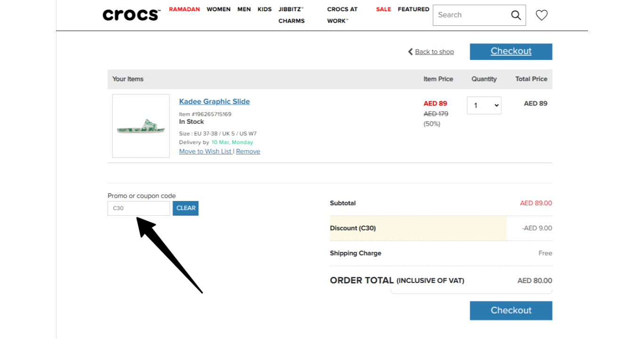
Task: Open the FEATURED menu
Action: tap(413, 9)
